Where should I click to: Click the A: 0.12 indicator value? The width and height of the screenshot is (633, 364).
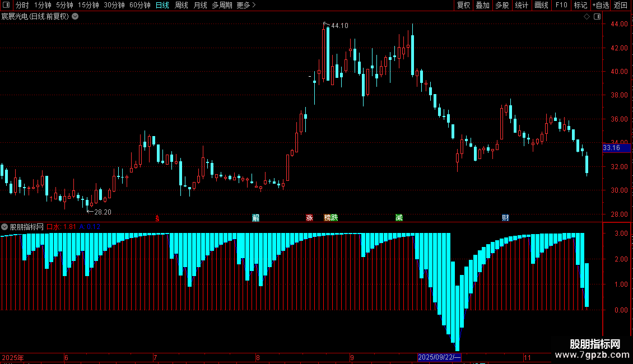(90, 227)
